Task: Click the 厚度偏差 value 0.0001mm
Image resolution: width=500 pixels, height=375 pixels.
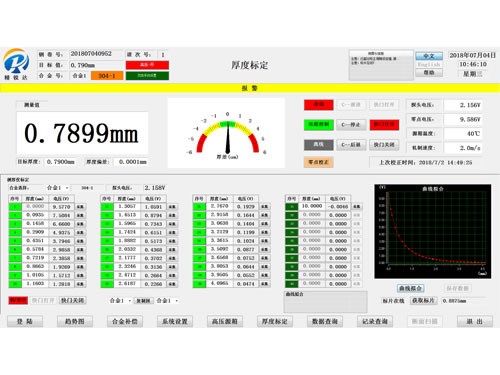Action: click(x=132, y=162)
